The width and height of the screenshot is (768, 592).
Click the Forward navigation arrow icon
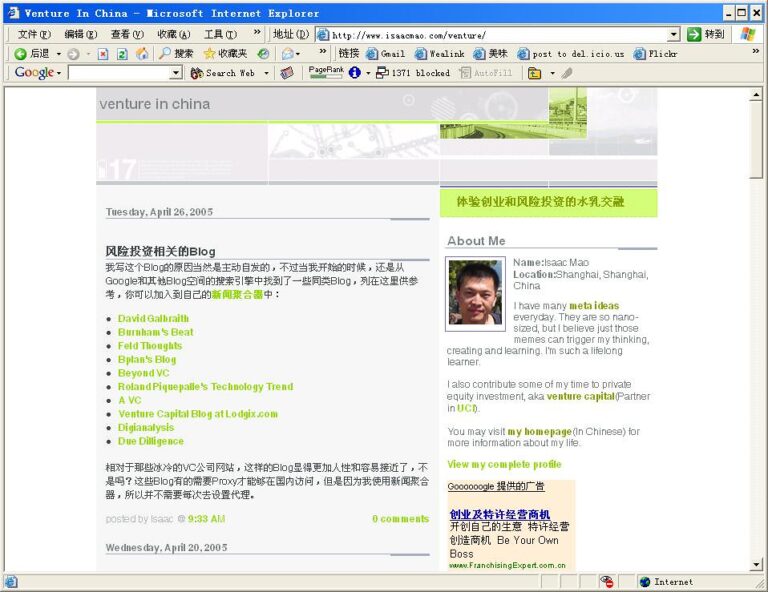73,54
